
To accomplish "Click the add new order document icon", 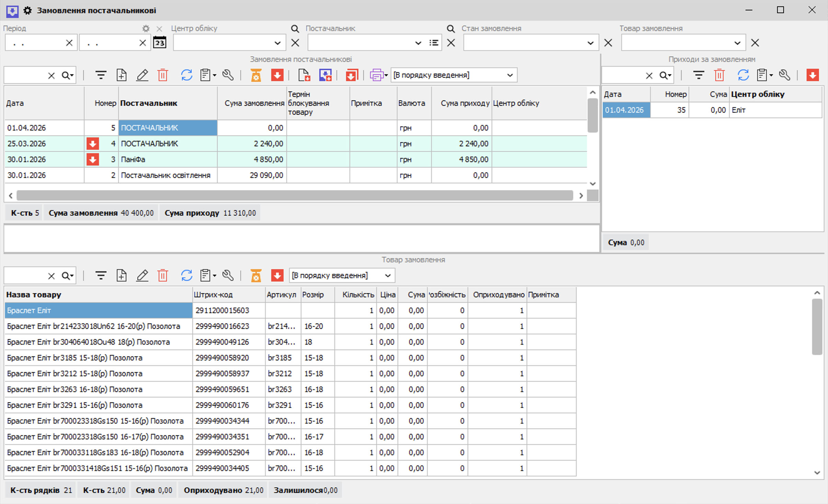I will [x=122, y=75].
